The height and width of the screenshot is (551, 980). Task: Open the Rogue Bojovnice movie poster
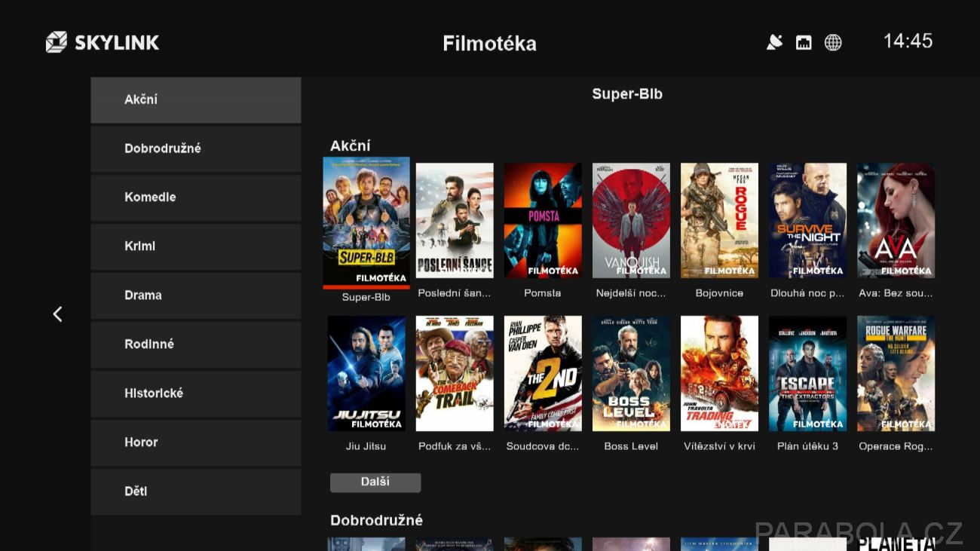point(719,221)
